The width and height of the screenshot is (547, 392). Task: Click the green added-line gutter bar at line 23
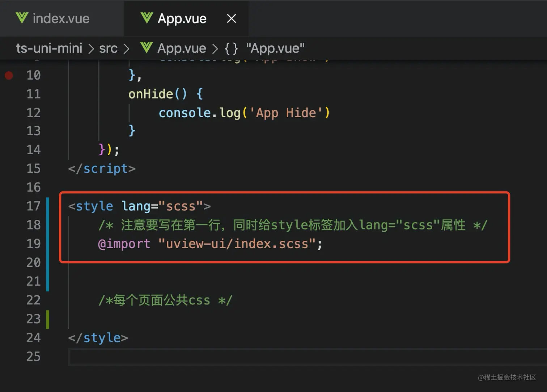[48, 319]
